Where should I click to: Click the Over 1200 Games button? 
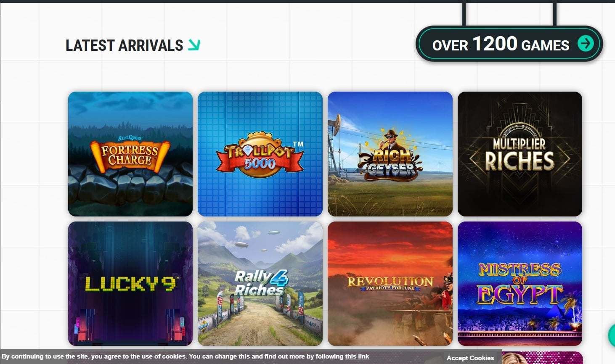tap(509, 44)
